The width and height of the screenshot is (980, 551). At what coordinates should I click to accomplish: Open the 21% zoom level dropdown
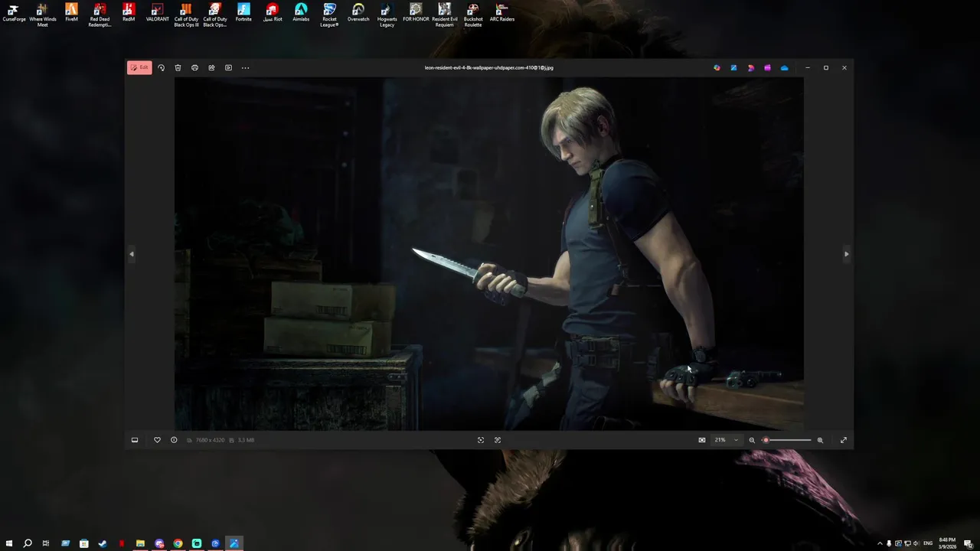pyautogui.click(x=726, y=440)
